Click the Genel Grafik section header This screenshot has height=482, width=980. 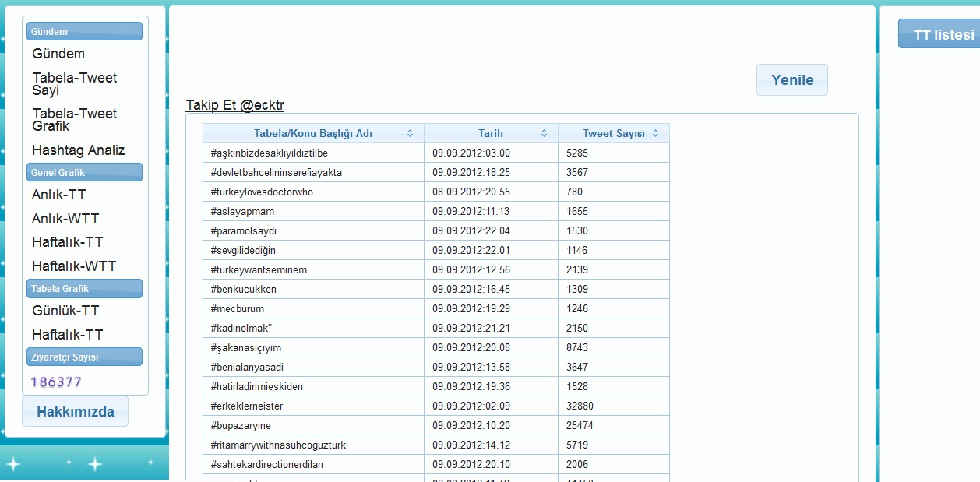[x=85, y=172]
